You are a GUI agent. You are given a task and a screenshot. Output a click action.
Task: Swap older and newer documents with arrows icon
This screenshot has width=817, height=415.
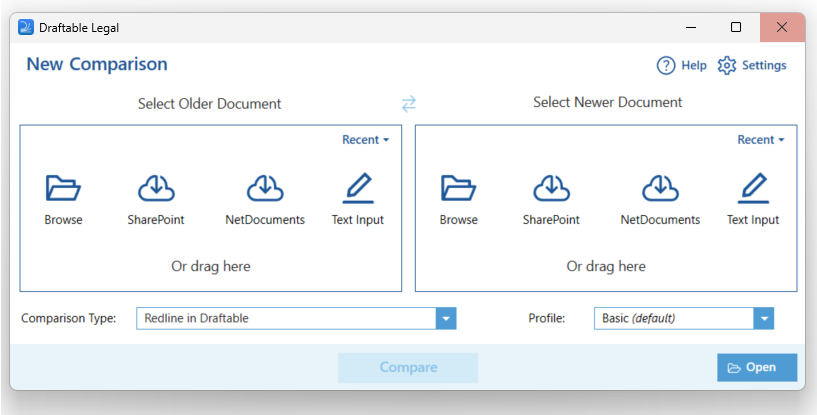pos(408,103)
